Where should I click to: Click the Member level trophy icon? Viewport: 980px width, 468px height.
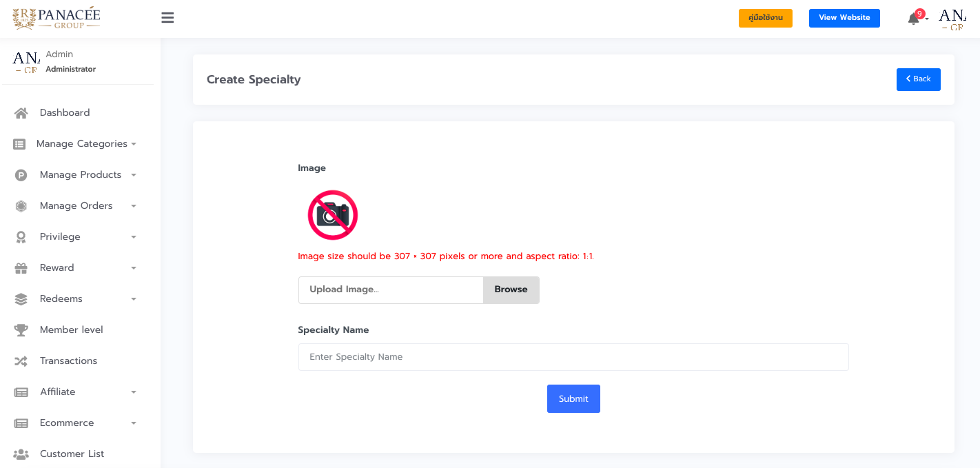pyautogui.click(x=21, y=330)
